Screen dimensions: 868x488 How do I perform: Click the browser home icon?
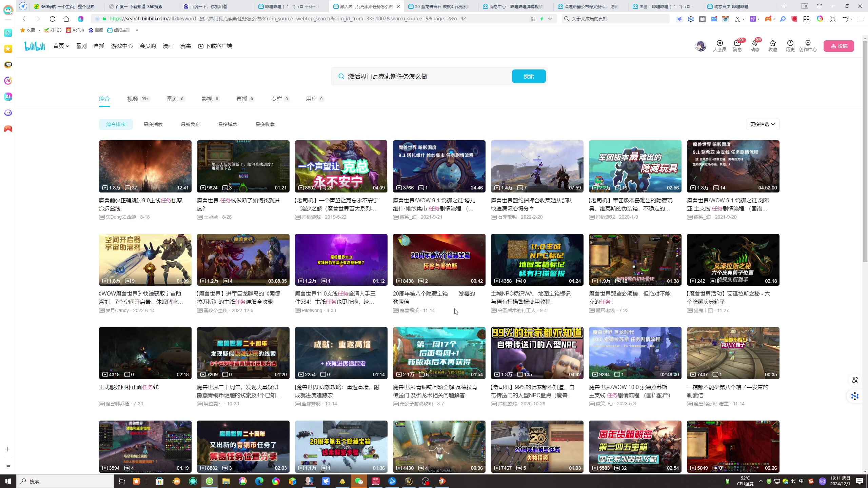[66, 19]
